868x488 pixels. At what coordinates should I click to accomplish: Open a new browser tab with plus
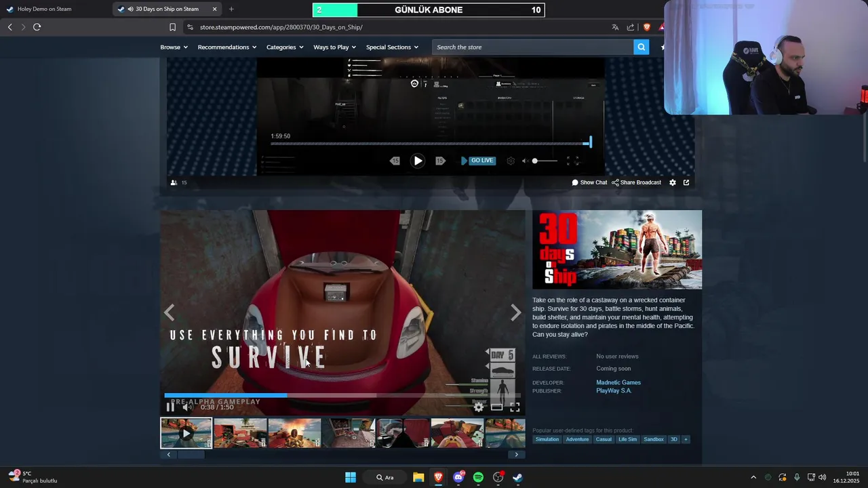[x=231, y=9]
